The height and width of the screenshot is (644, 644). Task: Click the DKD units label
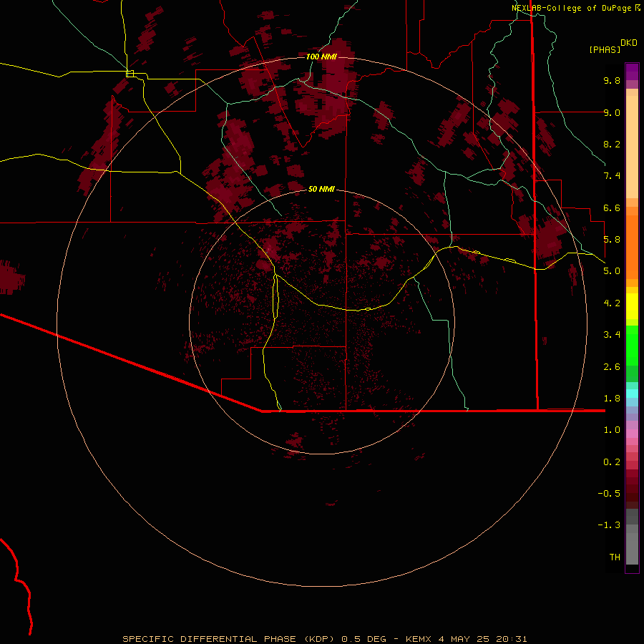[x=629, y=42]
